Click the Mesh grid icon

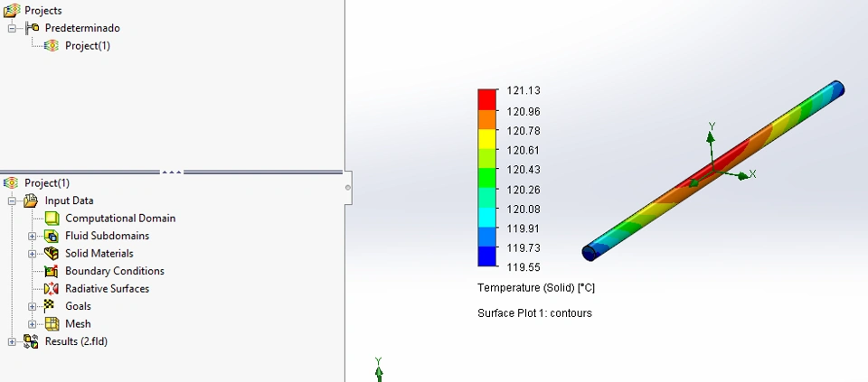point(52,324)
